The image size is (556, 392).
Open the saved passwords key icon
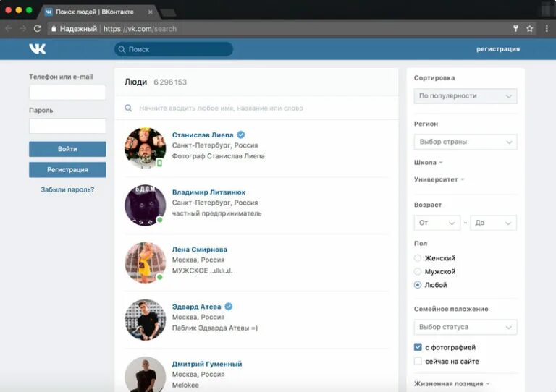[x=515, y=29]
